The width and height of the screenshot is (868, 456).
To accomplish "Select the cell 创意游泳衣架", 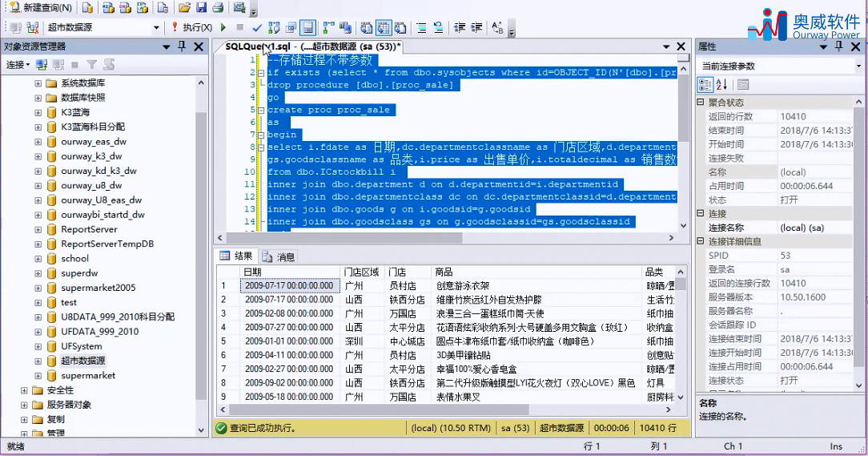I will 536,286.
